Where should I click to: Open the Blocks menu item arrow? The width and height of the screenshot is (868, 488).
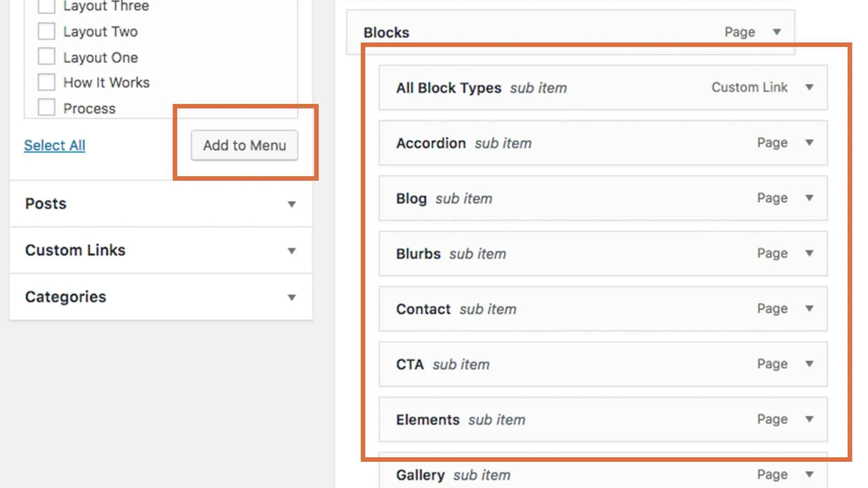[777, 32]
